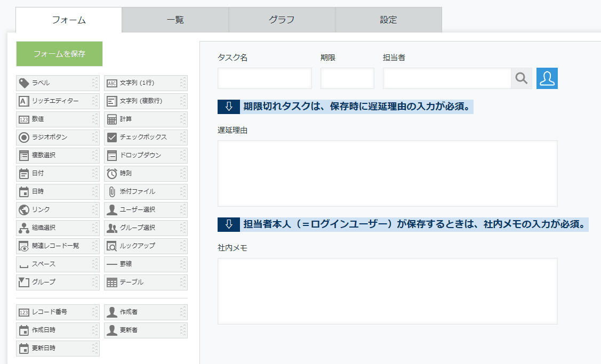Click the タスク名 field name
The width and height of the screenshot is (601, 364).
233,58
